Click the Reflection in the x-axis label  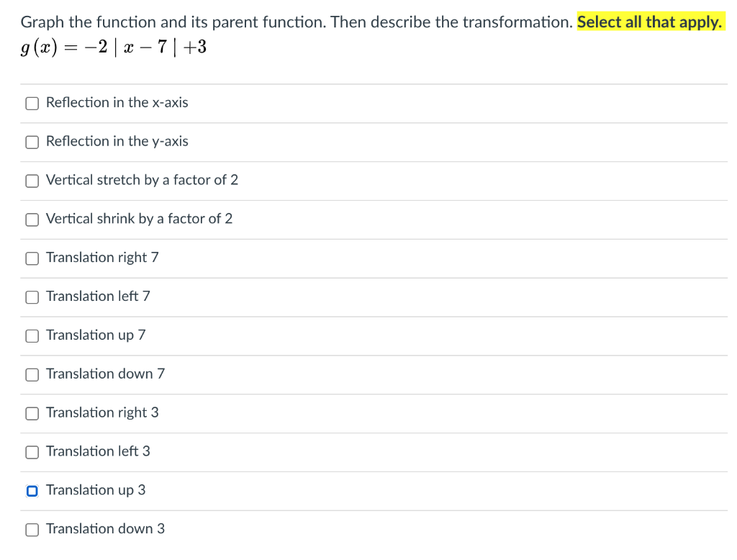117,102
